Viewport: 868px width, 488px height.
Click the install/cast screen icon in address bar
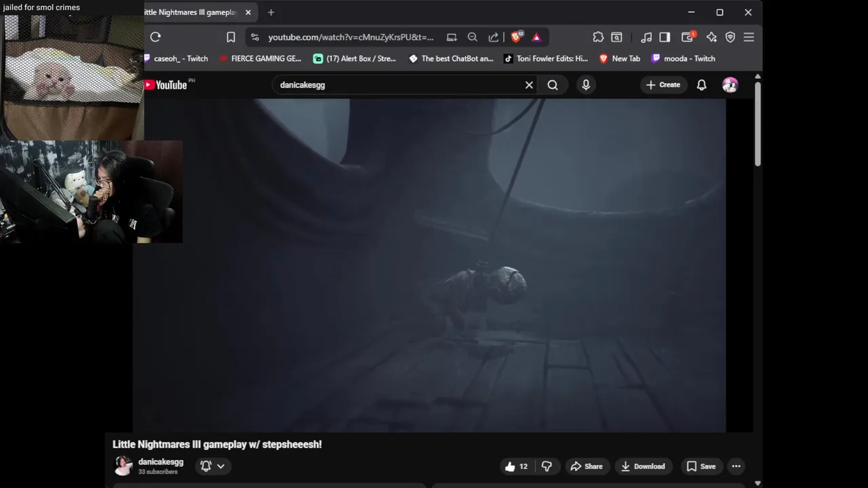[451, 37]
